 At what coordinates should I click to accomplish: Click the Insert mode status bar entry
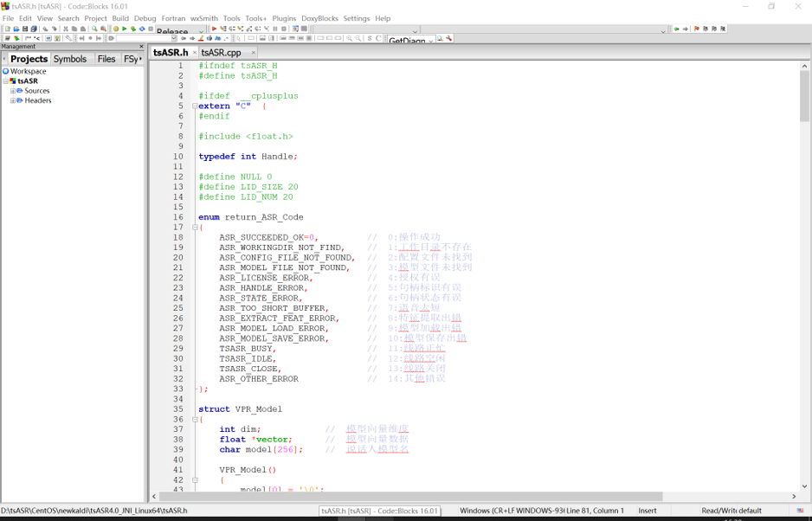648,511
